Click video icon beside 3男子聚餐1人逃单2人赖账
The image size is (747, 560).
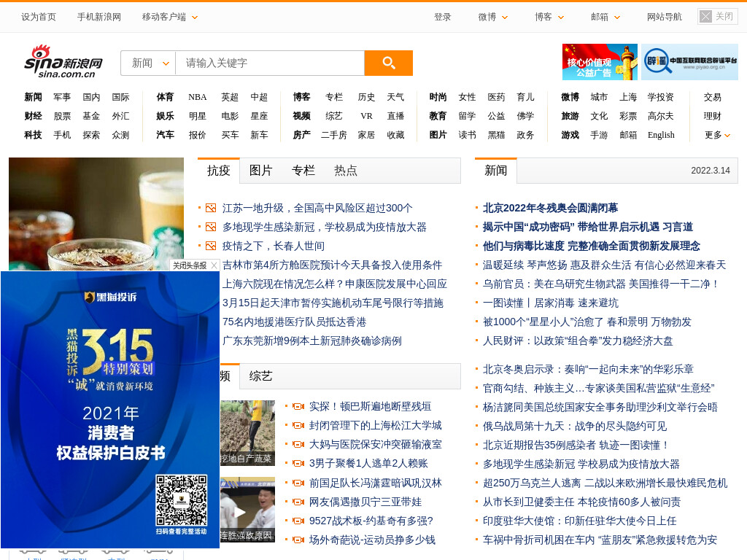click(x=298, y=463)
